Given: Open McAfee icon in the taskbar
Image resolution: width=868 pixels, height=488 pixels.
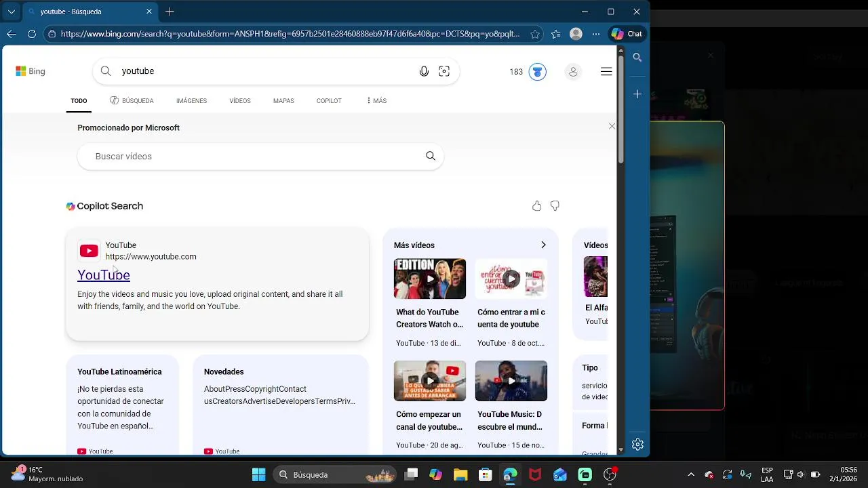Looking at the screenshot, I should 535,474.
